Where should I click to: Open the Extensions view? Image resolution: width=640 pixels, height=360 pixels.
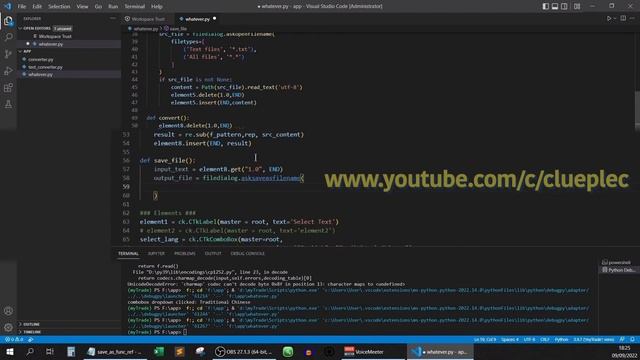[8, 87]
